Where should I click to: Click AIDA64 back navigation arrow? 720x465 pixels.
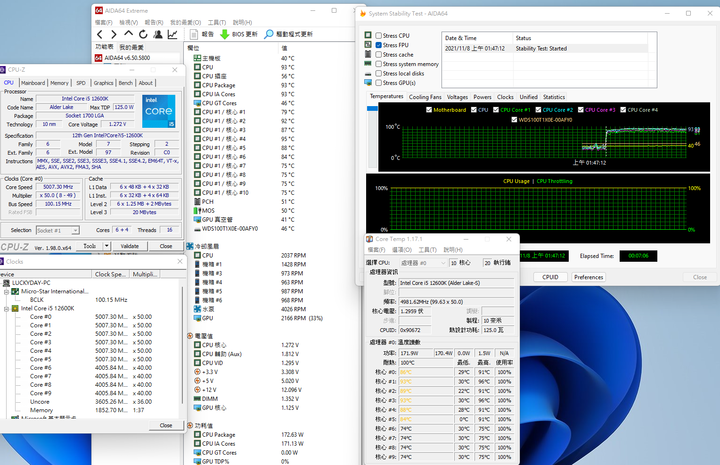click(x=100, y=34)
